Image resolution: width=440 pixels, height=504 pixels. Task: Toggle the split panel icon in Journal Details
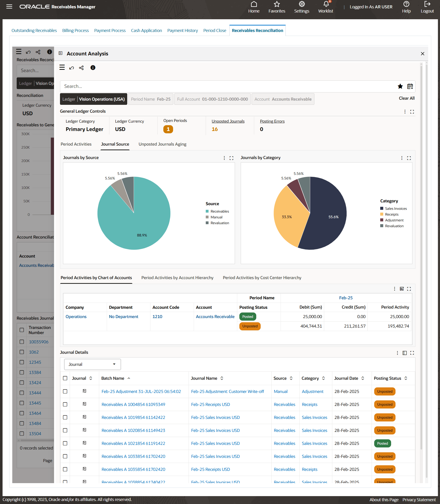click(404, 353)
